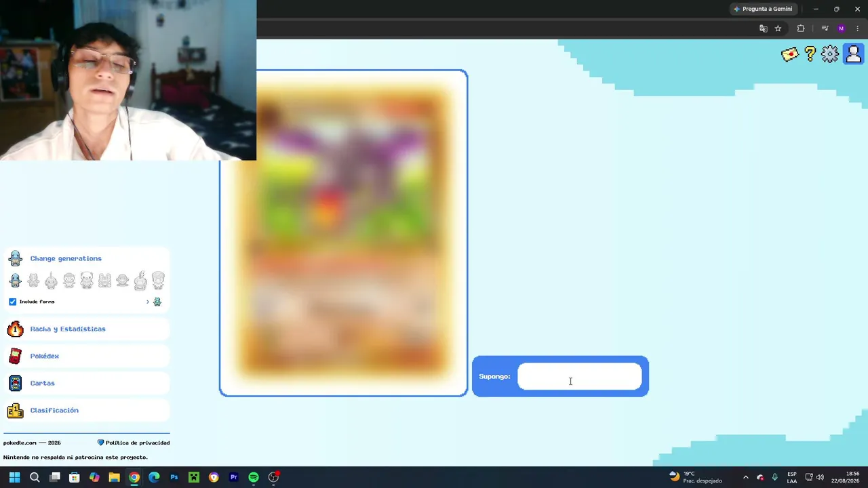Launch Microsoft Store from the taskbar
The height and width of the screenshot is (488, 868).
75,477
